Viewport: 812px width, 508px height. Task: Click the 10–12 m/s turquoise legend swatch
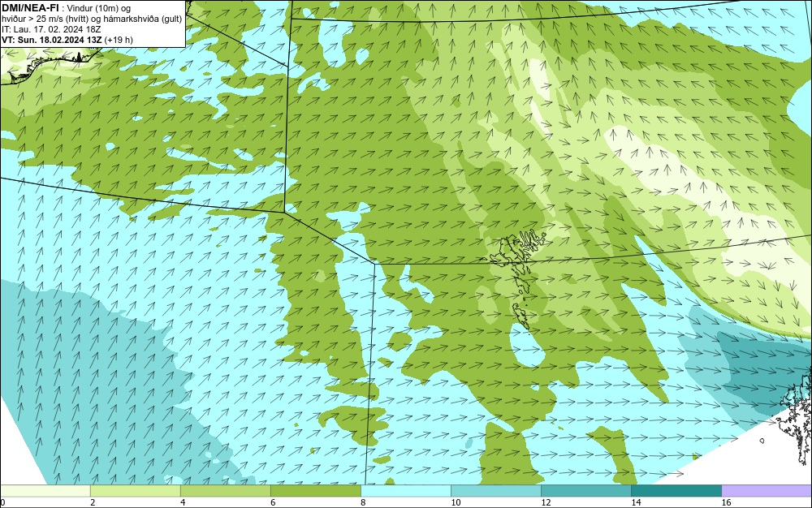(x=495, y=491)
